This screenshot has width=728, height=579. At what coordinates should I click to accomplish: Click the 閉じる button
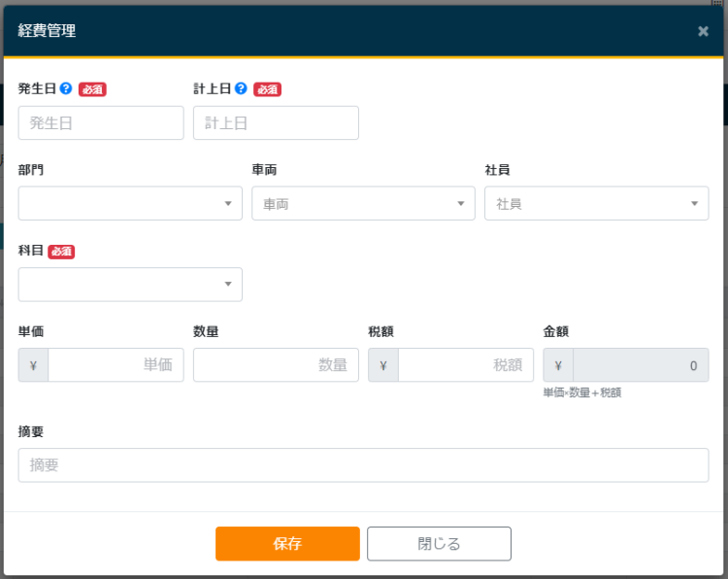(439, 544)
